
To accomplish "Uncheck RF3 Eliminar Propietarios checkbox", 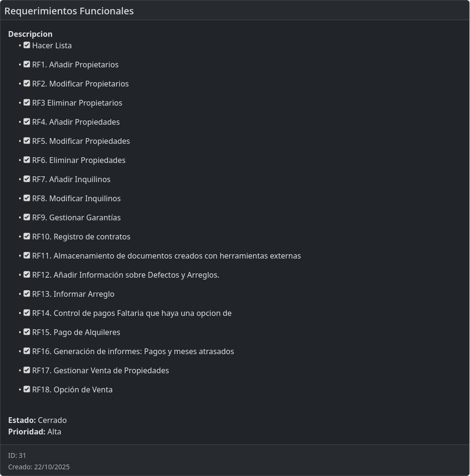I will point(27,103).
